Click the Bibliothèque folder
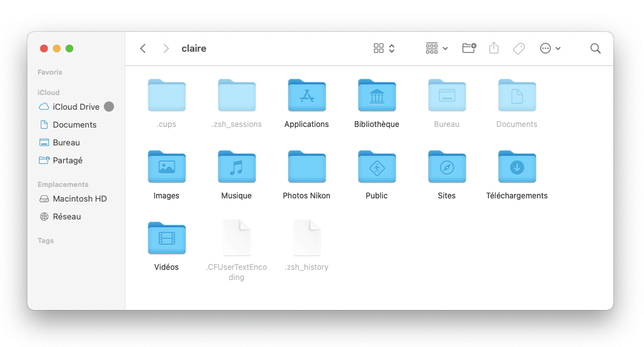Image resolution: width=644 pixels, height=347 pixels. click(x=376, y=96)
